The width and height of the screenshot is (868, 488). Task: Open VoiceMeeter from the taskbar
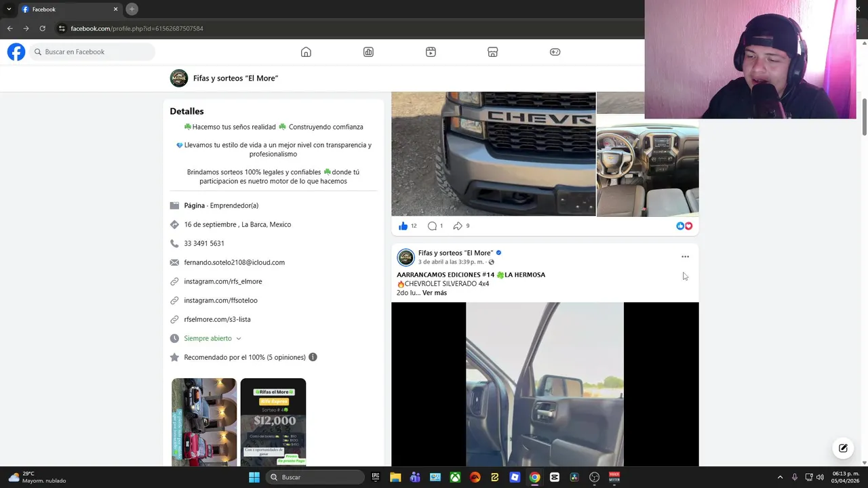614,477
